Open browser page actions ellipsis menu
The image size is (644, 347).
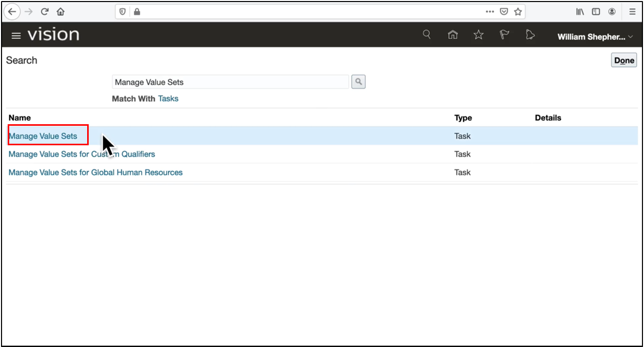[490, 11]
